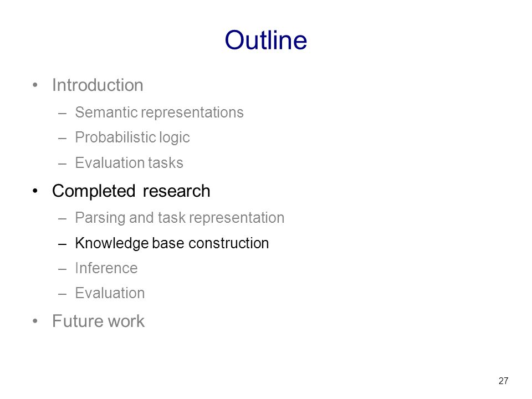Screen dimensions: 532x399
Task: Click the dash before Probabilistic logic
Action: tap(62, 139)
